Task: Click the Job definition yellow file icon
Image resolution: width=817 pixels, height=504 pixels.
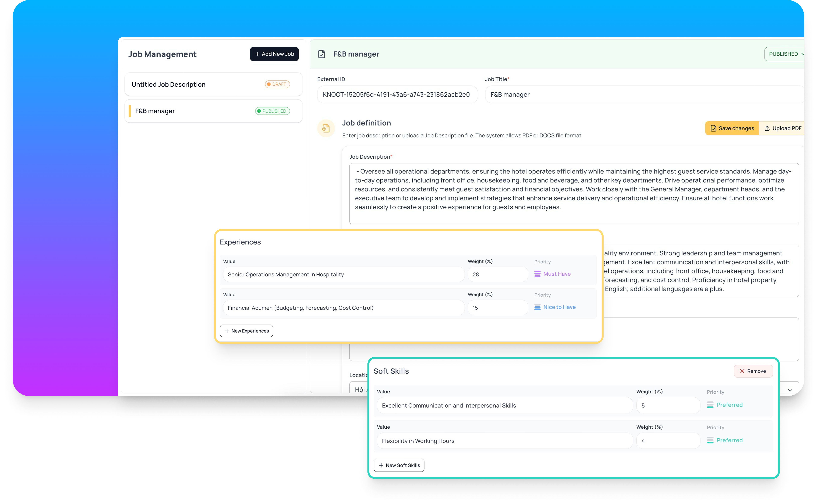Action: tap(326, 128)
